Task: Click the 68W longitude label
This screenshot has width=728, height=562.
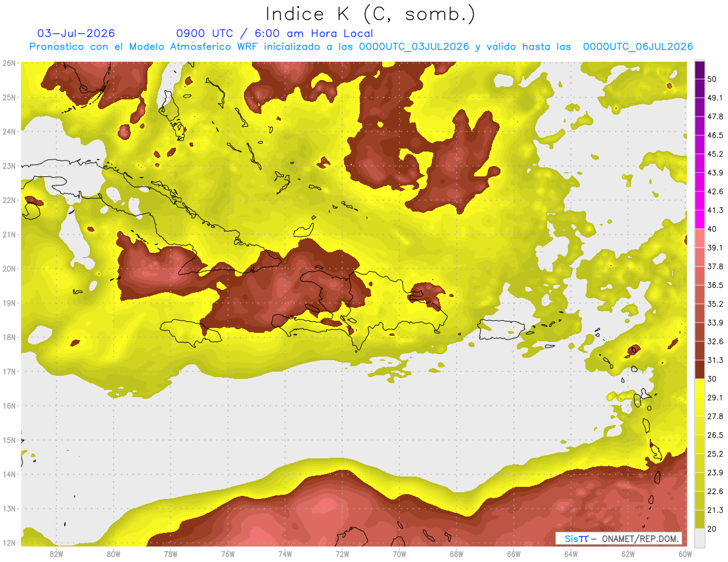Action: [456, 554]
